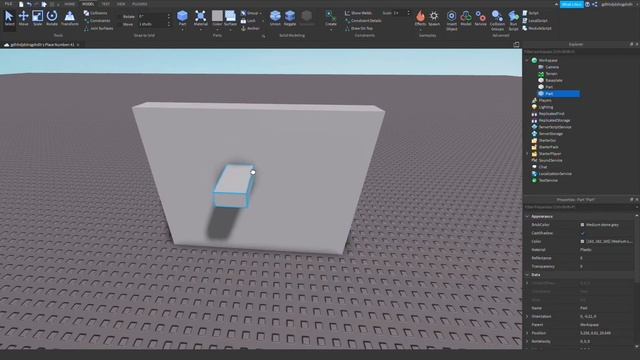
Task: Switch to the VIEW tab
Action: tap(121, 4)
